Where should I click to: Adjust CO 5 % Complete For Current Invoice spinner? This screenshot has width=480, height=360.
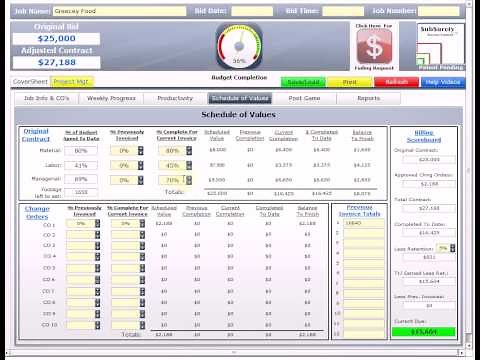[x=142, y=268]
